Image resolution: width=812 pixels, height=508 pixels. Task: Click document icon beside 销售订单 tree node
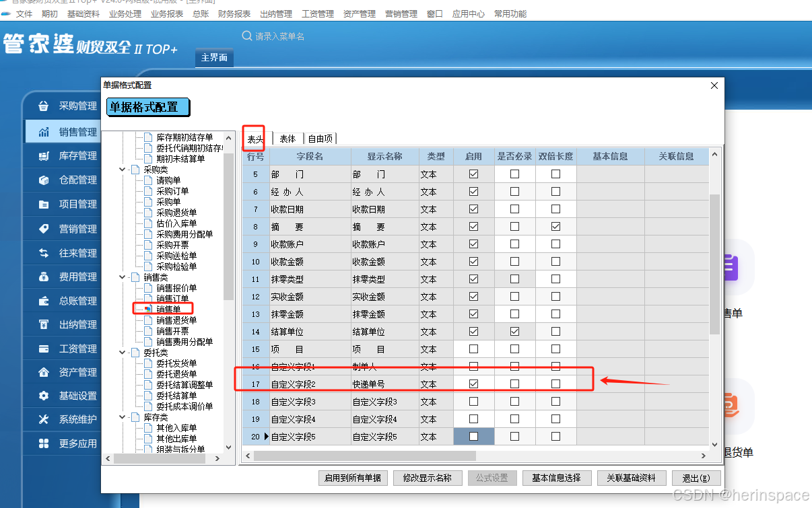148,299
